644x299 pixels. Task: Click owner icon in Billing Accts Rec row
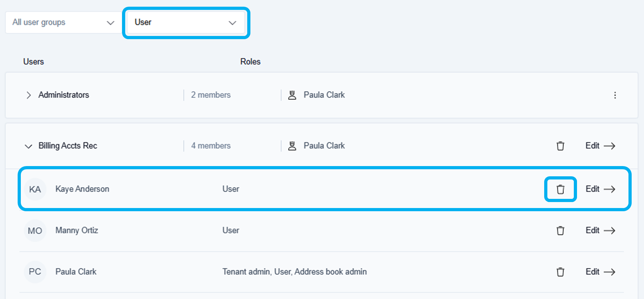[292, 146]
